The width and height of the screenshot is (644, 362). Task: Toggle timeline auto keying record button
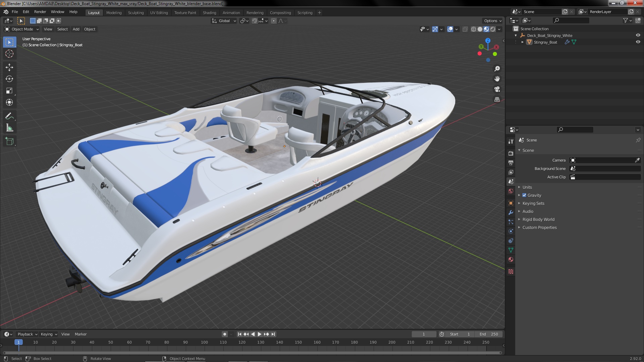coord(225,334)
